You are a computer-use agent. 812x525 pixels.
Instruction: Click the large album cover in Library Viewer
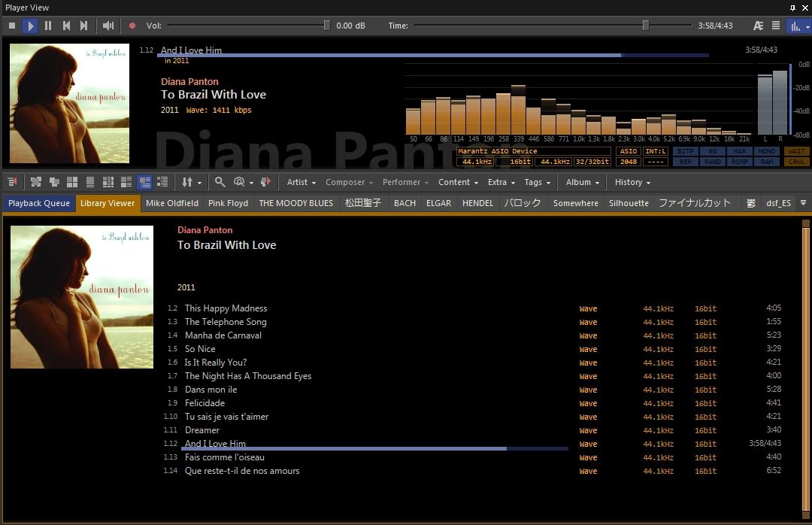point(82,297)
